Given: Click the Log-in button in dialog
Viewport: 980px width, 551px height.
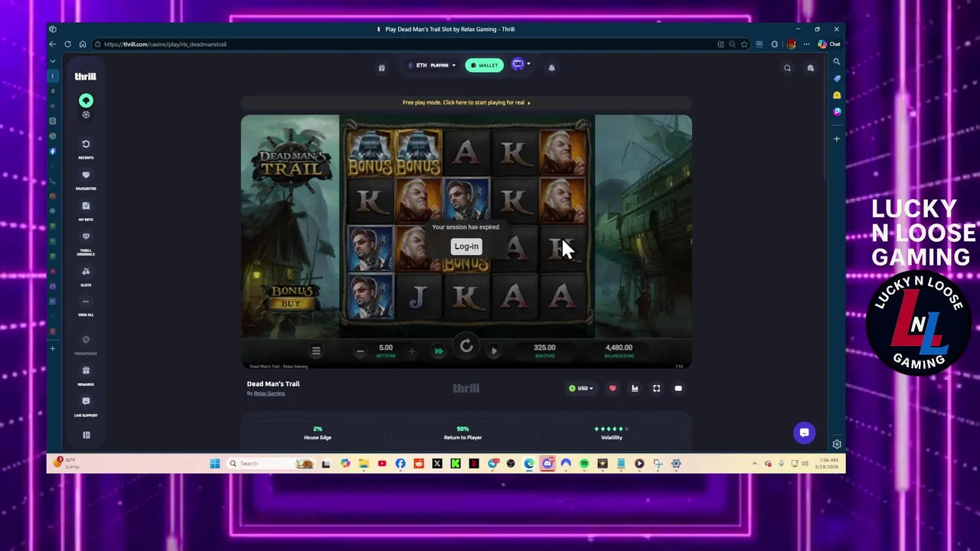Looking at the screenshot, I should click(466, 246).
